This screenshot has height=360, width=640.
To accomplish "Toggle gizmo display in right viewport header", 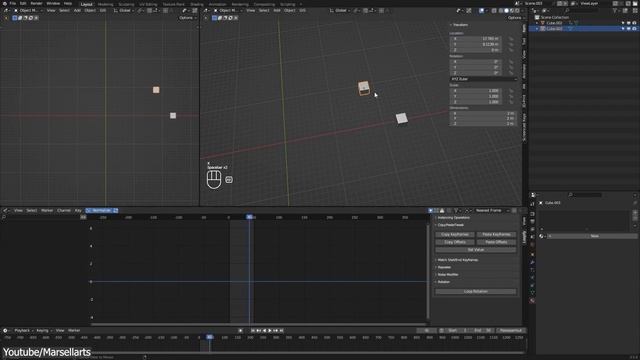I will (x=469, y=11).
